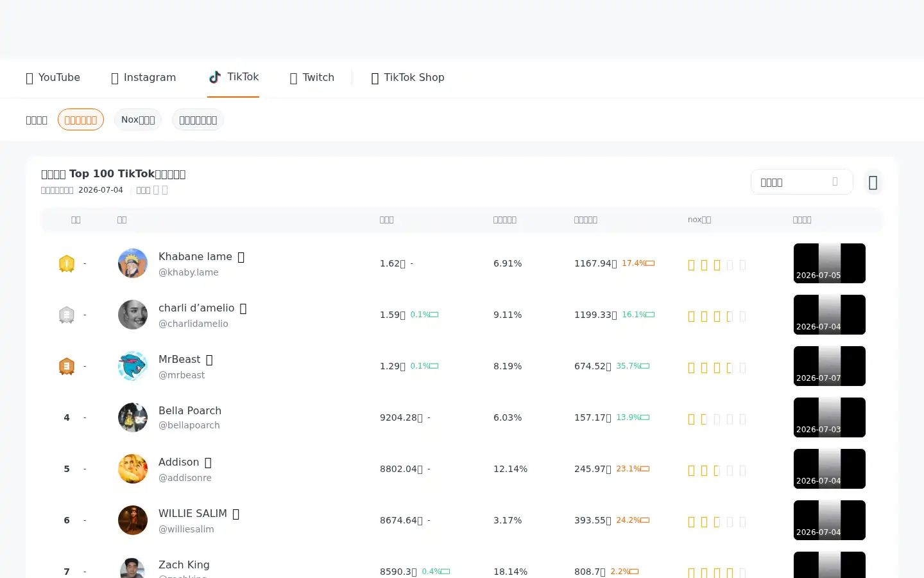This screenshot has height=578, width=924.
Task: Click the 23.1% trend indicator
Action: (633, 469)
